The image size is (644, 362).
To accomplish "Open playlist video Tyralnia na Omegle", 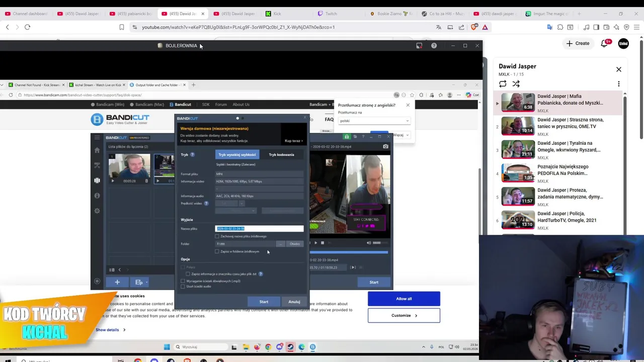I will (557, 150).
